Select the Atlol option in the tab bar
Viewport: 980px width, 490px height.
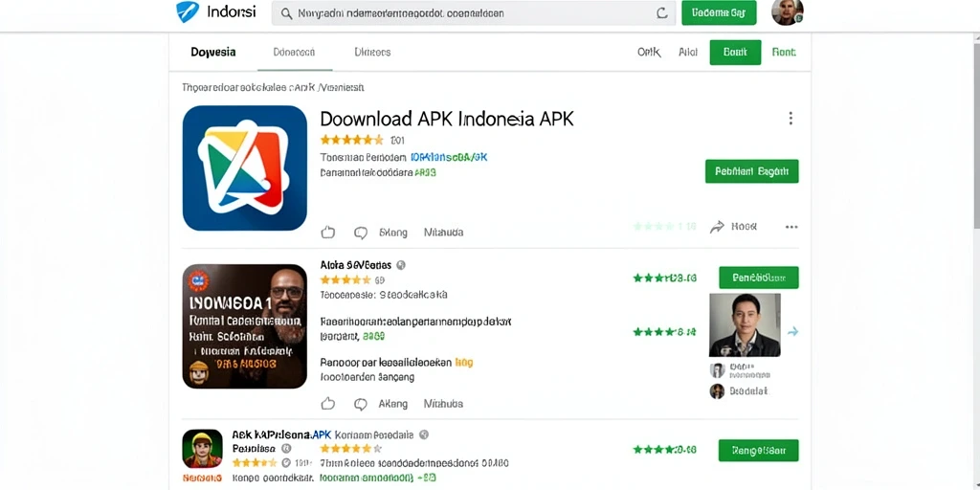click(x=688, y=53)
